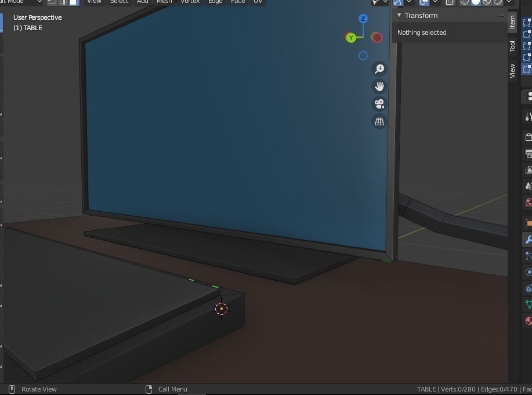Toggle X-ray mode
The height and width of the screenshot is (395, 532).
pos(450,2)
